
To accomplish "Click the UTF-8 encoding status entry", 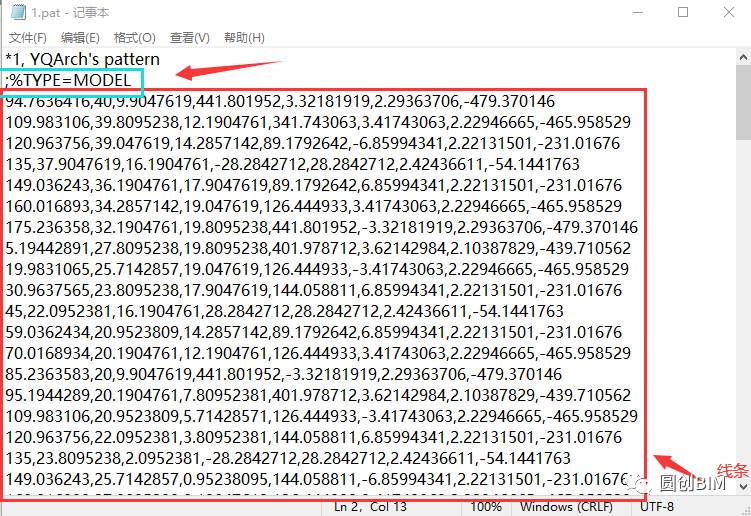I will (657, 507).
